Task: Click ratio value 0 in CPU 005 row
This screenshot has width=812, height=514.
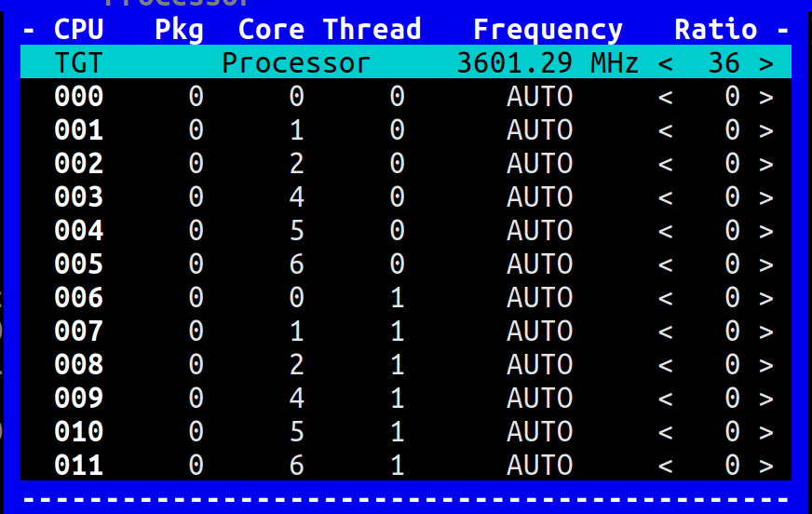Action: coord(732,264)
